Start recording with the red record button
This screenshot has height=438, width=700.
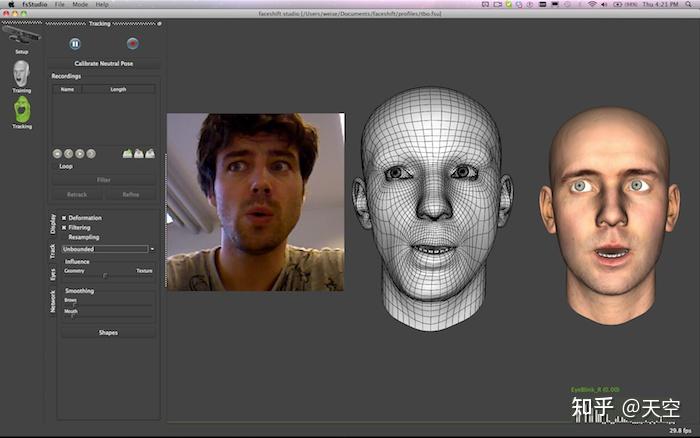point(132,43)
